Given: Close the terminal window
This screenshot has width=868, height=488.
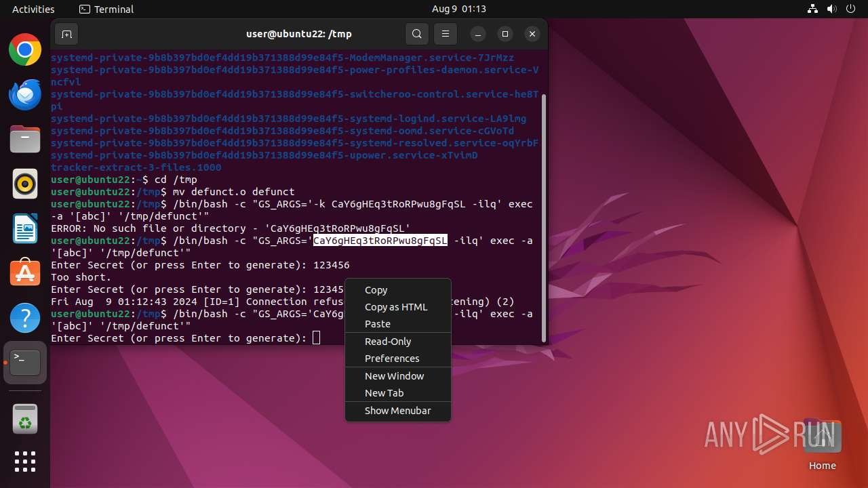Looking at the screenshot, I should click(x=532, y=34).
